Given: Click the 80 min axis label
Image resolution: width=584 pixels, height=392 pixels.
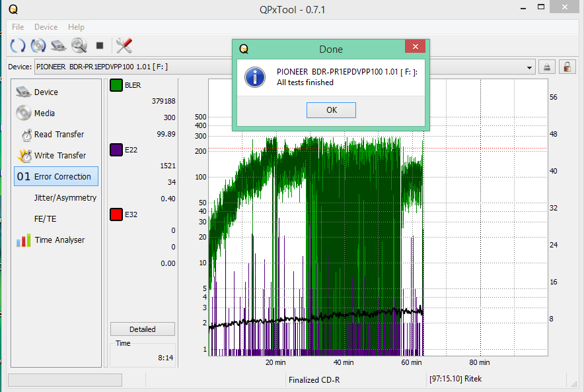Looking at the screenshot, I should click(480, 362).
